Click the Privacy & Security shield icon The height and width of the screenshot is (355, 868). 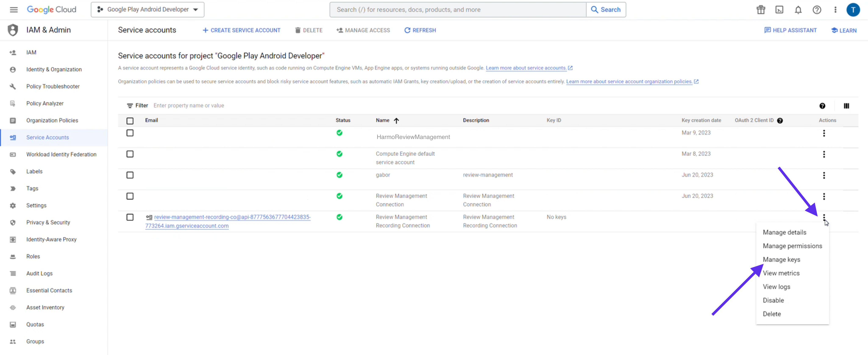pyautogui.click(x=13, y=222)
